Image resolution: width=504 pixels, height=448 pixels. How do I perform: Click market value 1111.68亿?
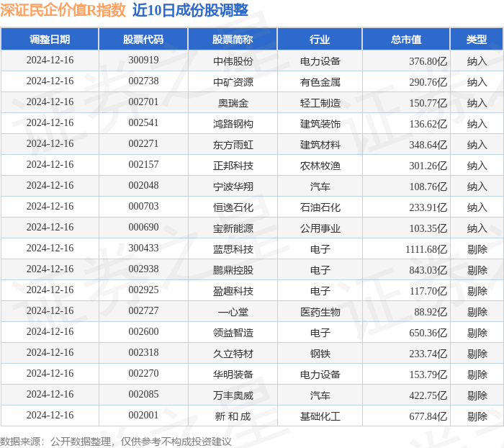[x=426, y=249]
